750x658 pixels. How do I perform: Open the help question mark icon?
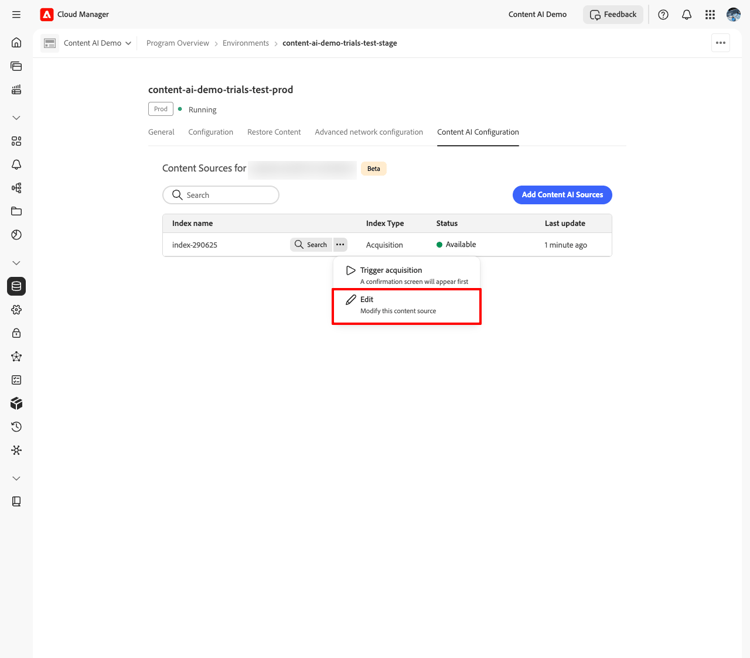coord(663,14)
